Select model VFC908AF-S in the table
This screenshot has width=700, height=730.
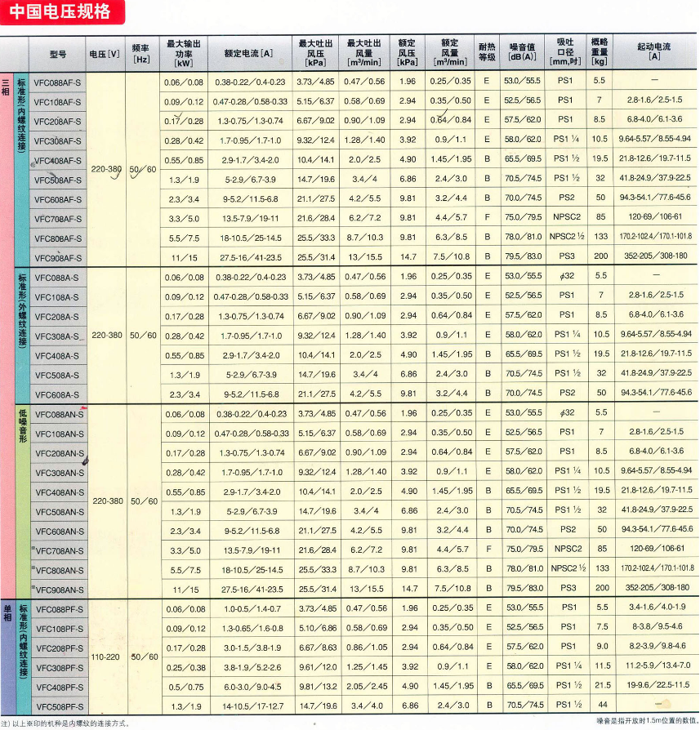(58, 258)
